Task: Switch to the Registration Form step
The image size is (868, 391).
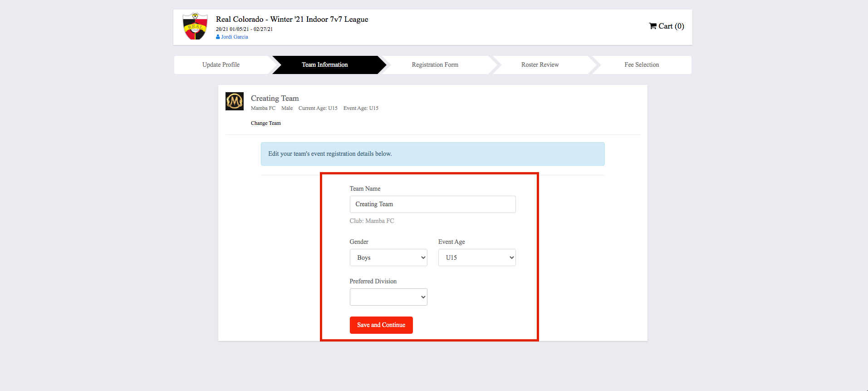Action: click(435, 65)
